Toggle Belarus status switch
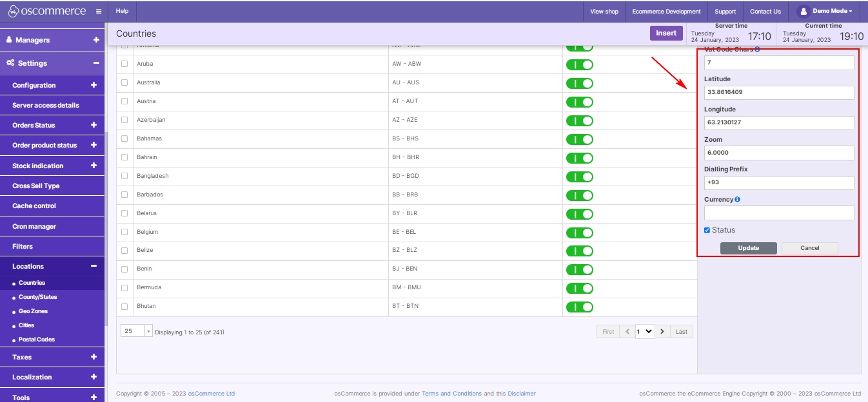Image resolution: width=868 pixels, height=402 pixels. pyautogui.click(x=579, y=214)
